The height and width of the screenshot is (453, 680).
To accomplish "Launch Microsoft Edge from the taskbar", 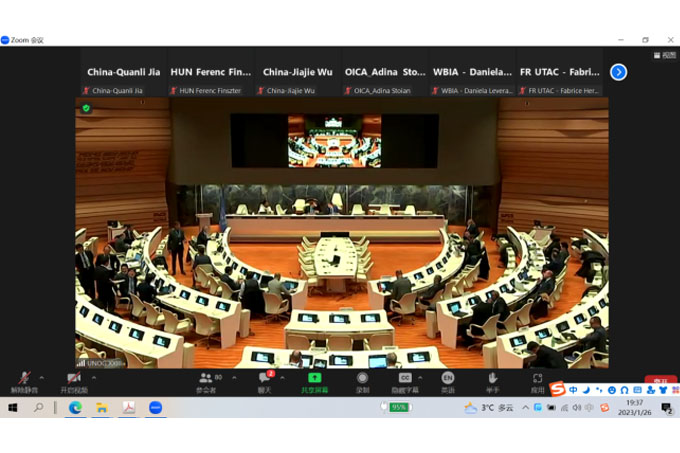I will point(75,407).
